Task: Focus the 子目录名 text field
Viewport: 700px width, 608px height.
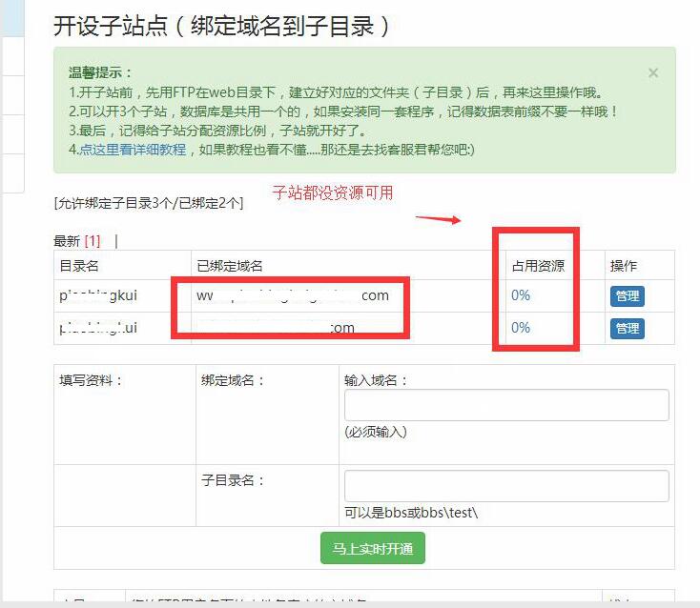Action: tap(506, 486)
